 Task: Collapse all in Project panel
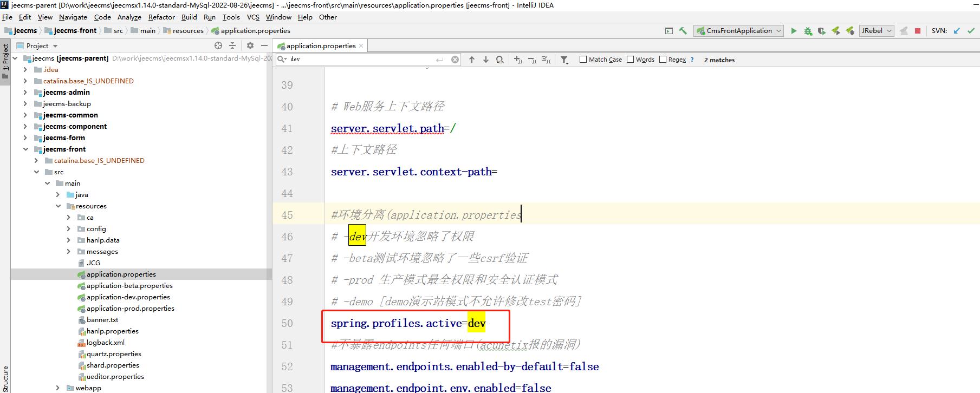[232, 45]
